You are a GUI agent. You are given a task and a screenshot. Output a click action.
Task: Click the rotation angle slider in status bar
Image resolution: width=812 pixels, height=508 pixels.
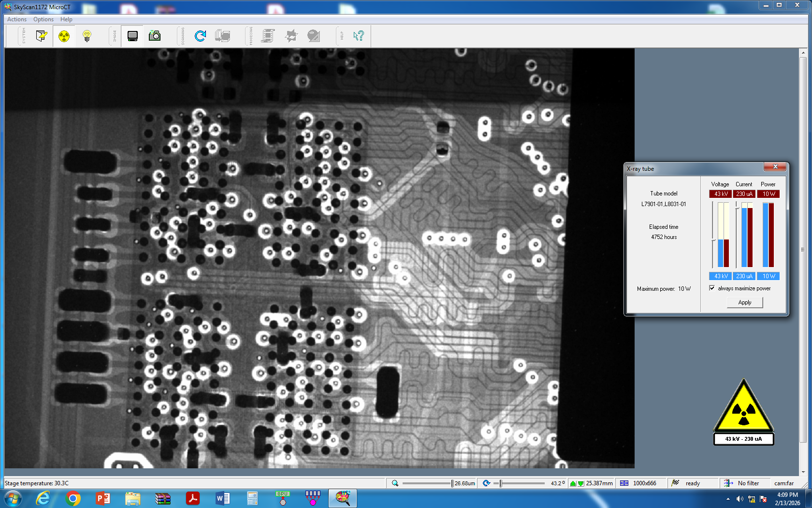click(x=501, y=483)
